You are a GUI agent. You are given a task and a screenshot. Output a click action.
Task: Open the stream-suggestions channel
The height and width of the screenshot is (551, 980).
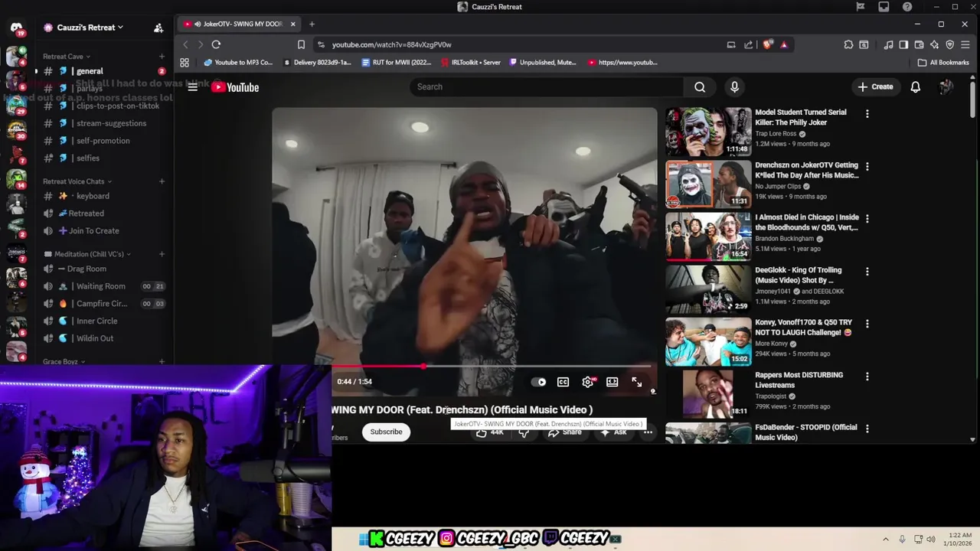point(104,123)
